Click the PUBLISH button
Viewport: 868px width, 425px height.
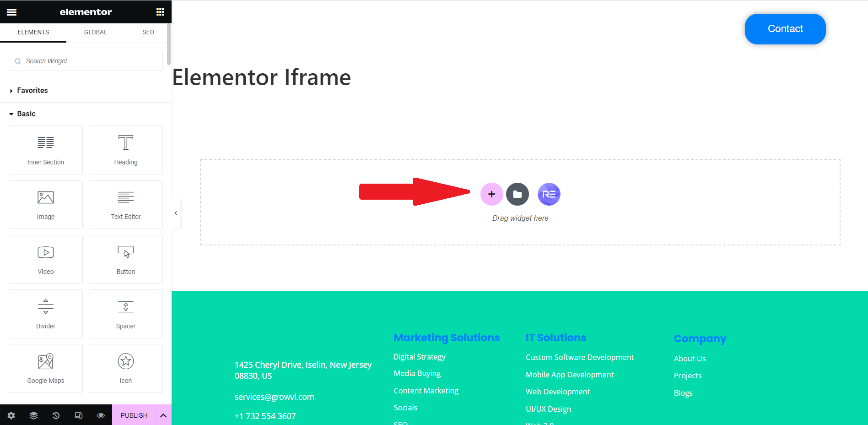(x=134, y=415)
